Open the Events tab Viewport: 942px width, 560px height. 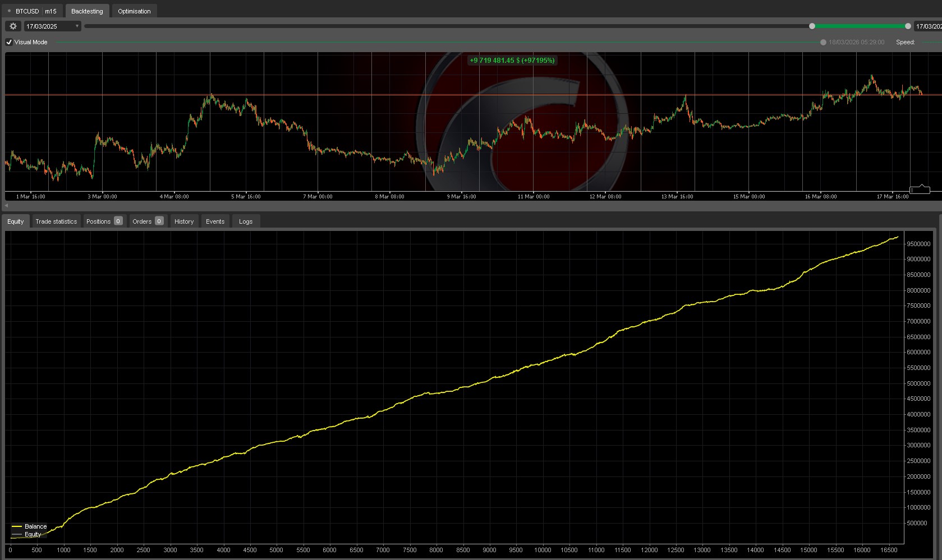tap(215, 221)
